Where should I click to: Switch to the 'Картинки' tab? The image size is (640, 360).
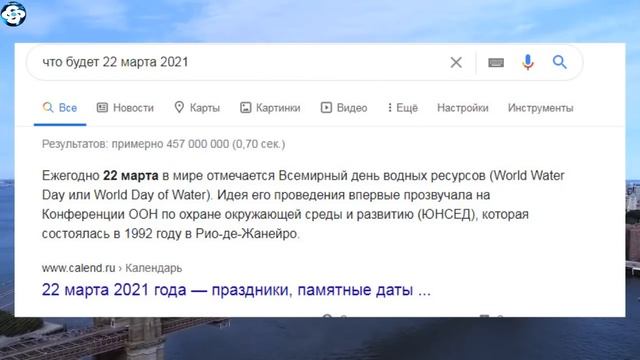click(x=270, y=108)
